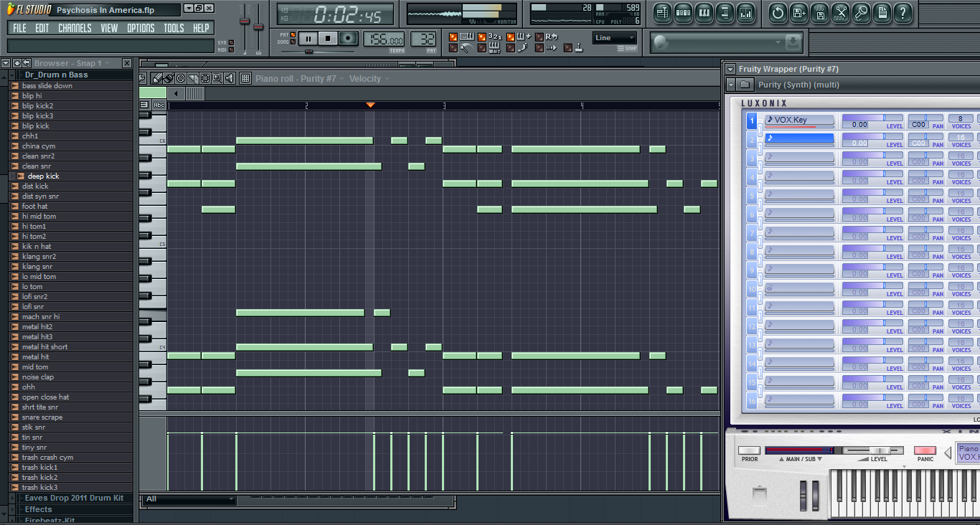The image size is (980, 525).
Task: Click the record button in transport
Action: pos(348,39)
